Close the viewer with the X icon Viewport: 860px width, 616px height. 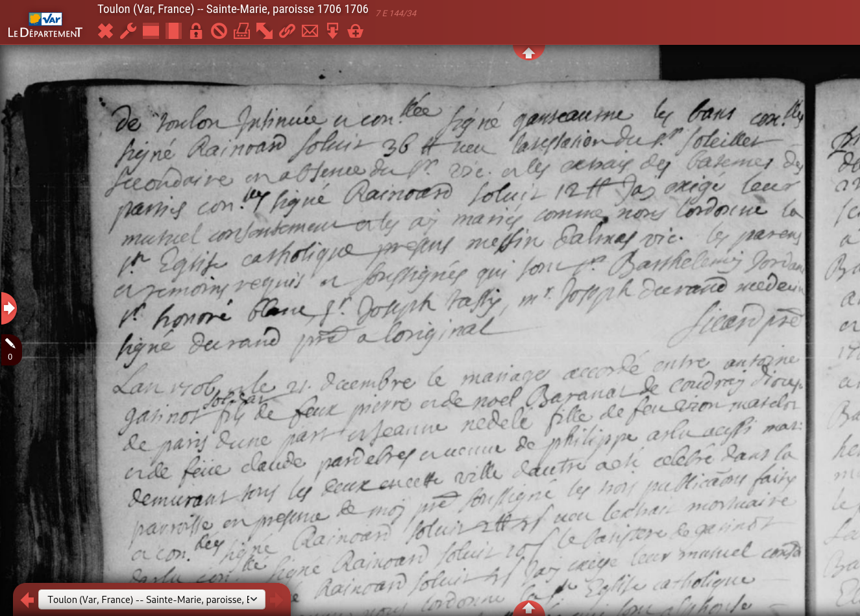pyautogui.click(x=105, y=31)
